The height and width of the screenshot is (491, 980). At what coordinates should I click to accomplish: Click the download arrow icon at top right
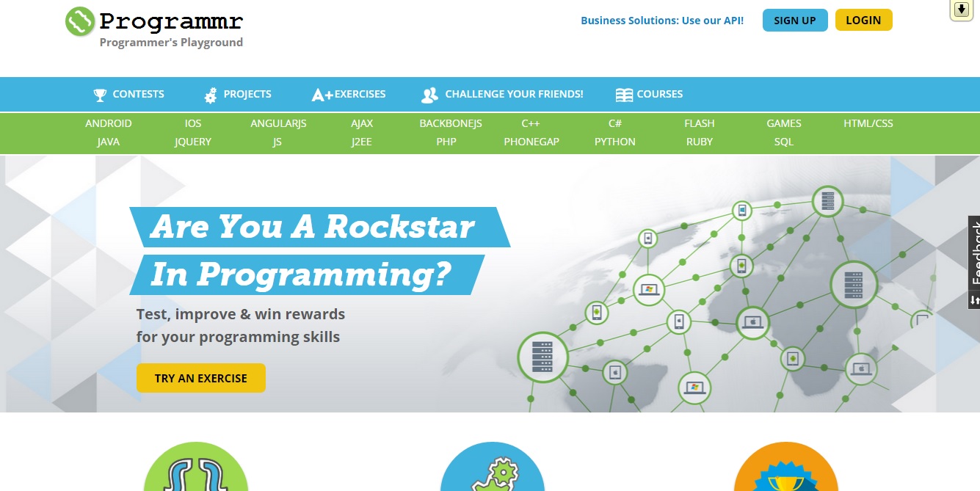point(962,10)
